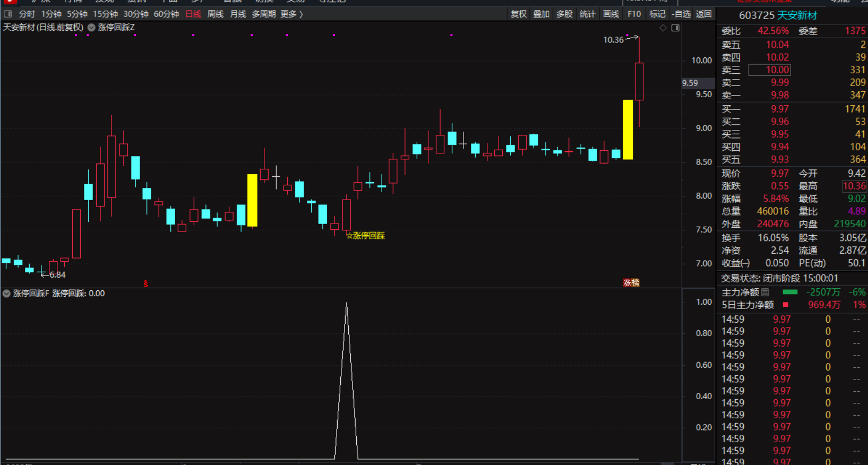Click the diamond marker icon above the chart
The height and width of the screenshot is (465, 868).
[x=663, y=28]
